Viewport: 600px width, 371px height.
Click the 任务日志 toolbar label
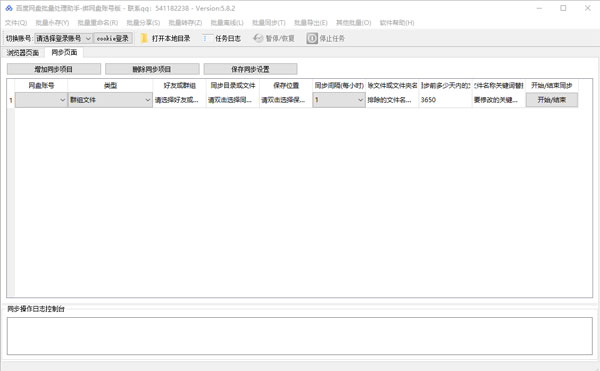[x=228, y=38]
